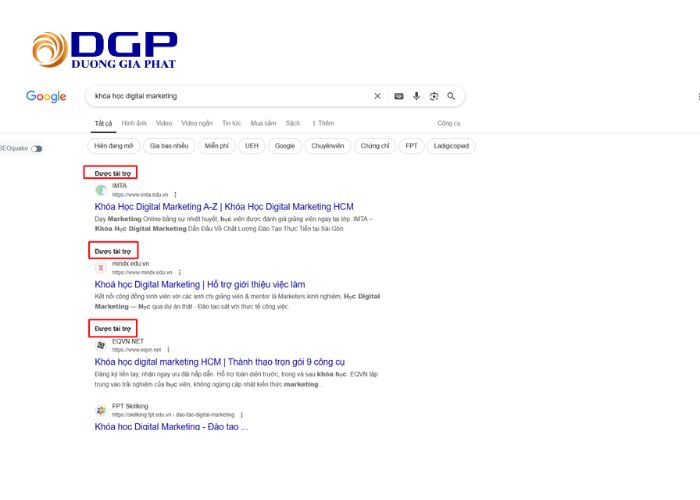Open the on-screen keyboard icon
Viewport: 700px width, 500px height.
[x=399, y=96]
